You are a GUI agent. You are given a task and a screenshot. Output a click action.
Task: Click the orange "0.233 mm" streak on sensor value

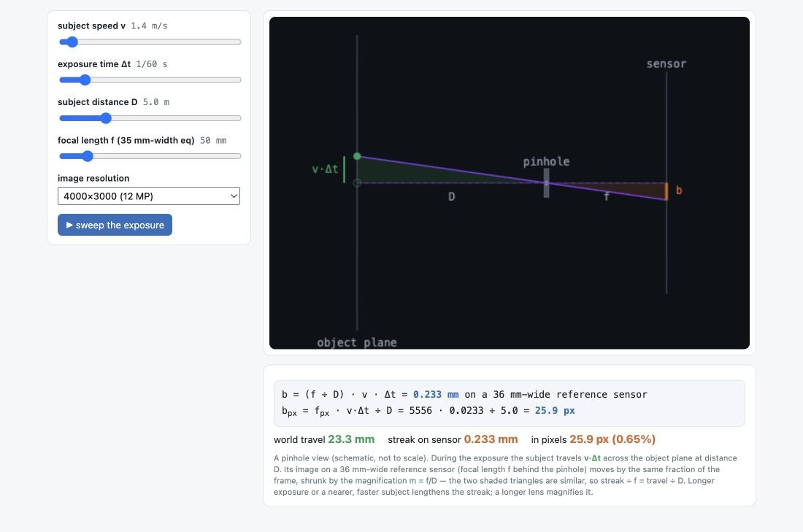click(x=491, y=439)
